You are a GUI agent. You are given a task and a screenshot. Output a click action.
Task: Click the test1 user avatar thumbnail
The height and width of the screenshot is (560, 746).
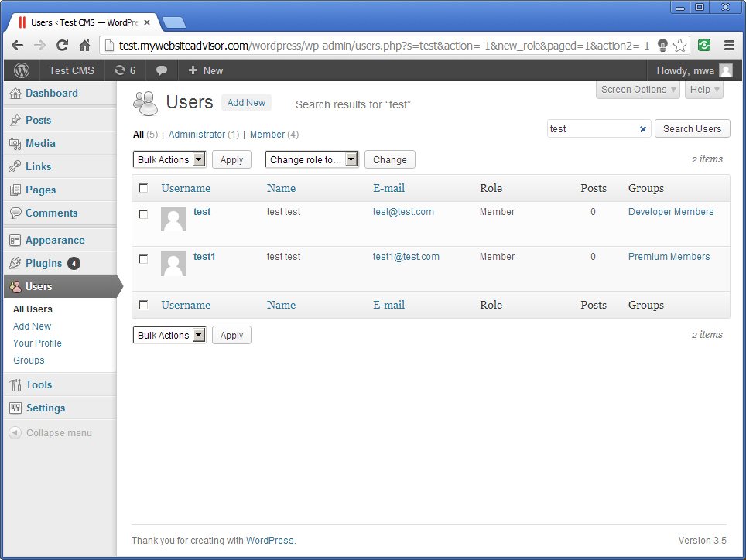(x=173, y=264)
